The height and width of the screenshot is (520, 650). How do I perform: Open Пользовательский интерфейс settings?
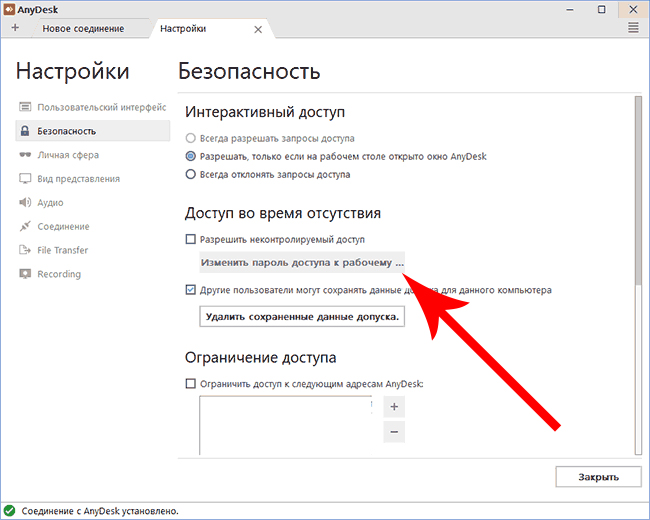pos(93,107)
